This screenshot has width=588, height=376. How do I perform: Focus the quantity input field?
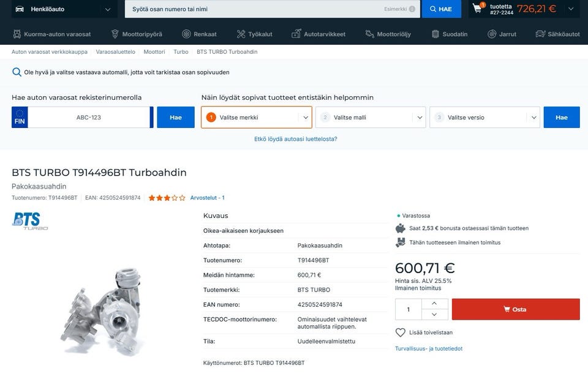[409, 309]
